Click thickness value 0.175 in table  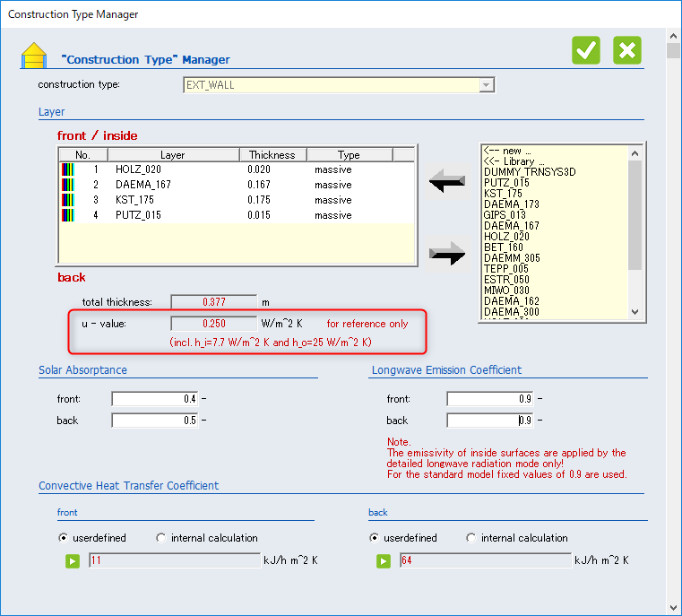pos(259,200)
